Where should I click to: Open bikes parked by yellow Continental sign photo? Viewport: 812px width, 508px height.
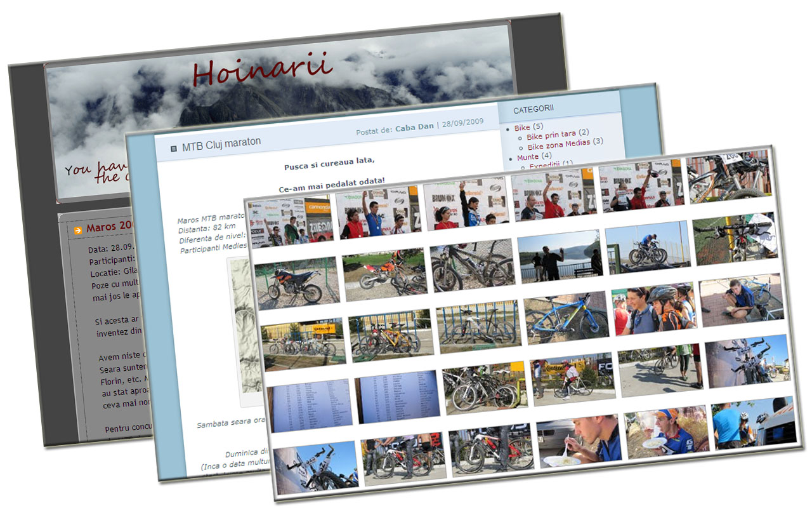click(x=304, y=343)
